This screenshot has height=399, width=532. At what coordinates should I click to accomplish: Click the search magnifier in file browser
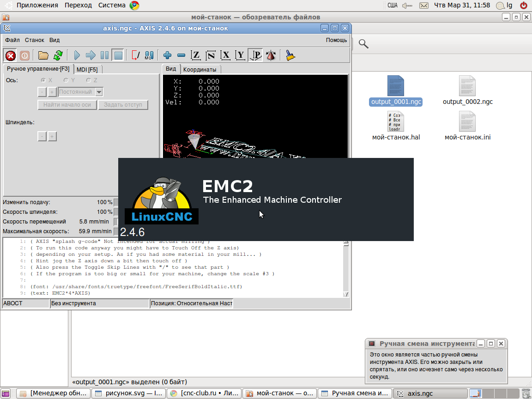click(363, 44)
